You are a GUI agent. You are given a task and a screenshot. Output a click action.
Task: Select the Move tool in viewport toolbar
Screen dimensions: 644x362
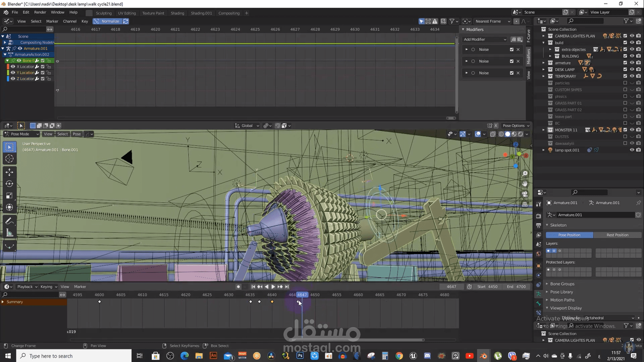click(9, 172)
